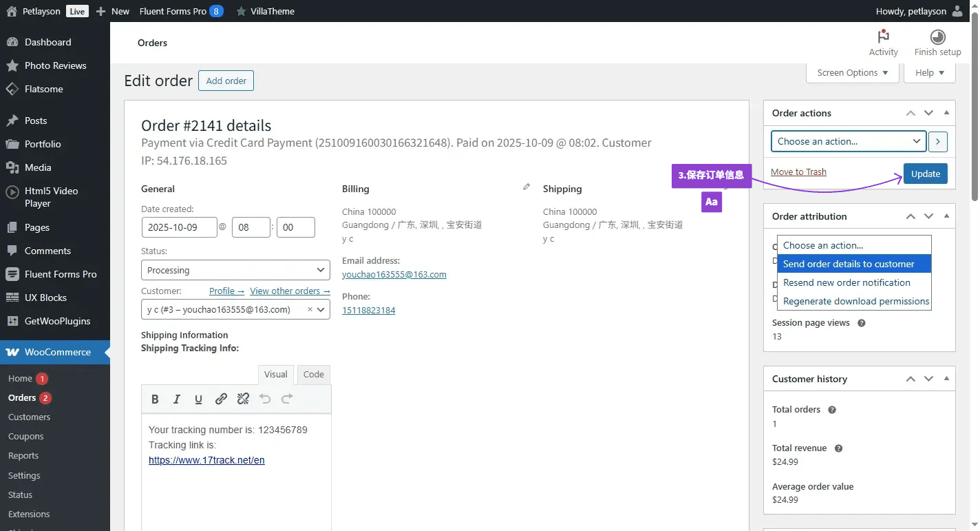Screen dimensions: 980x531
Task: Switch to the Code editor tab
Action: pyautogui.click(x=313, y=374)
